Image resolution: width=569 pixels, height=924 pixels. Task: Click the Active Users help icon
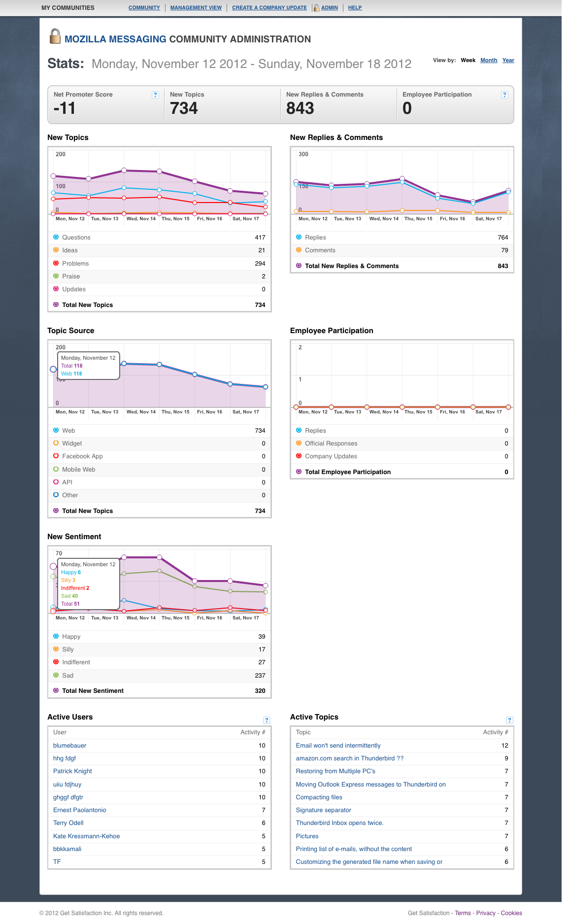267,720
